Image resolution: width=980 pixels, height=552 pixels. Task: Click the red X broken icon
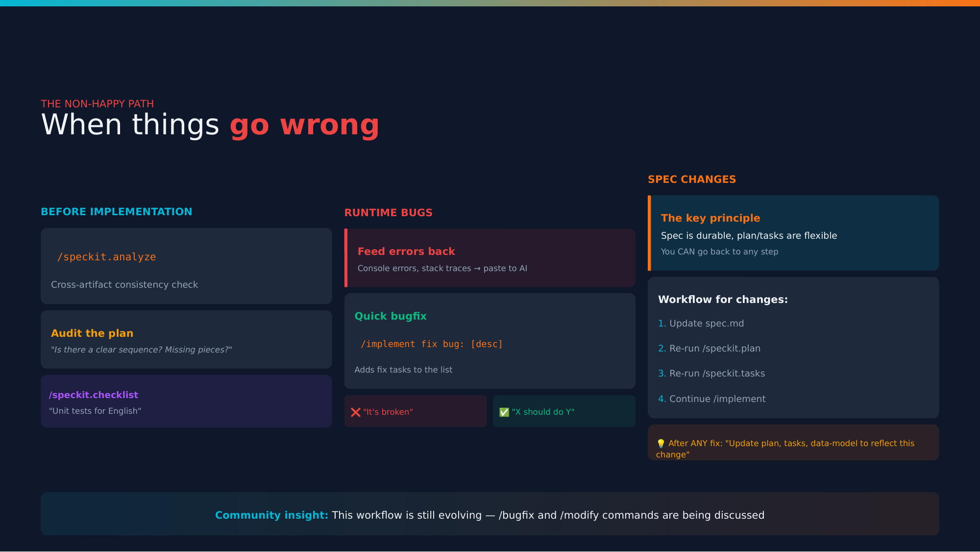click(x=356, y=412)
